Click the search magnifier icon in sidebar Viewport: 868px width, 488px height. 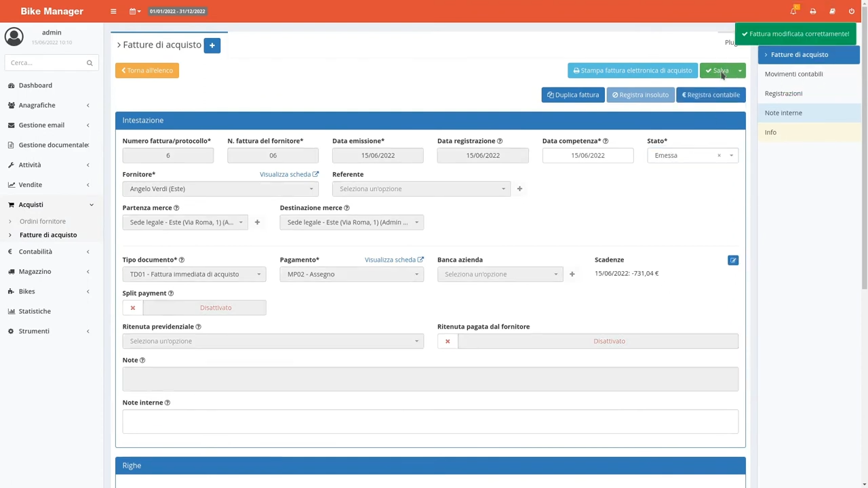point(90,63)
